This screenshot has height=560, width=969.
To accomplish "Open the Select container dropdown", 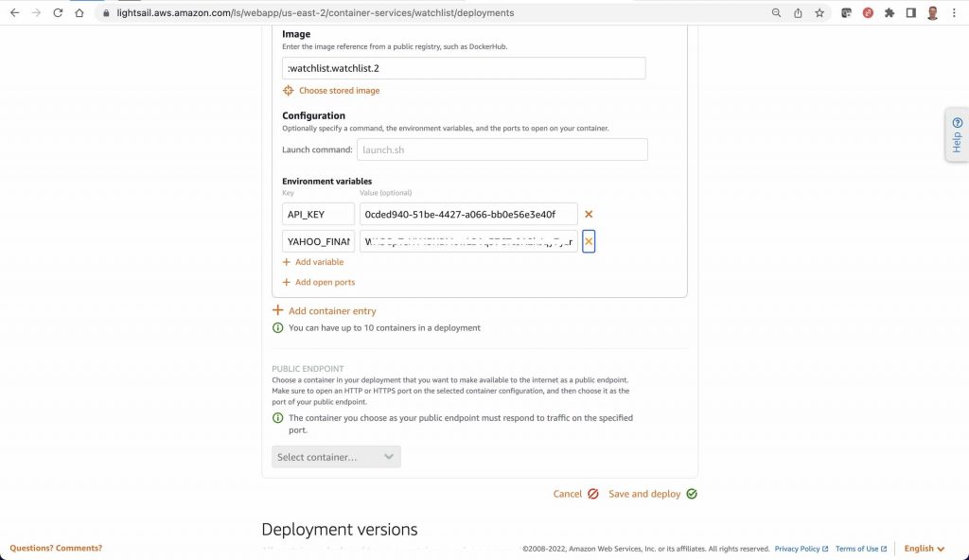I will (x=336, y=456).
